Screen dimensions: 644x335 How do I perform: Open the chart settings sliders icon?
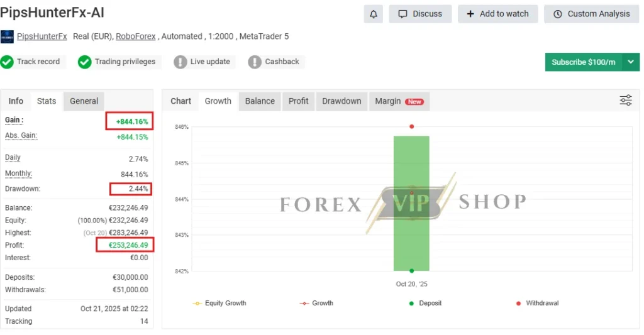[x=626, y=100]
